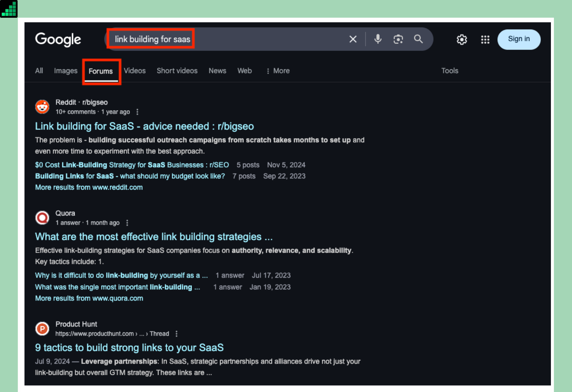Open 'What are the most effective link building strategies' result
This screenshot has height=392, width=572.
coord(154,237)
